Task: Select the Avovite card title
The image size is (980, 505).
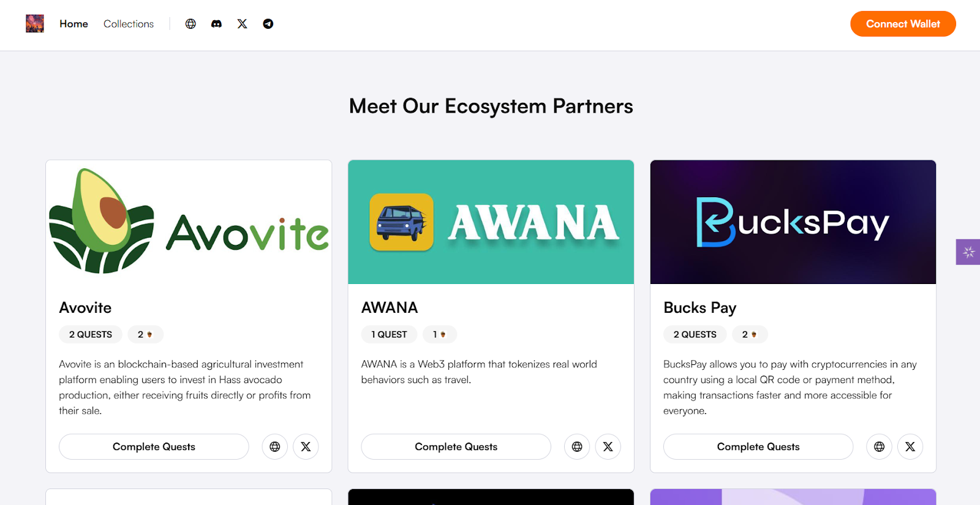Action: pyautogui.click(x=85, y=308)
